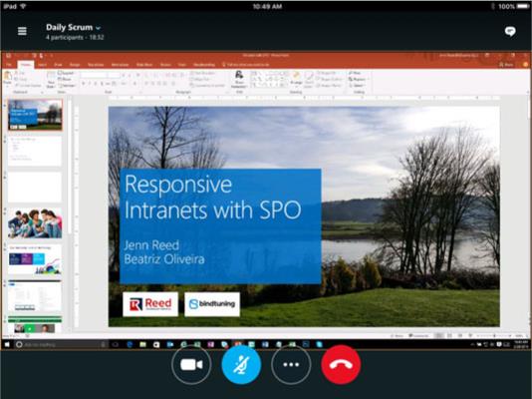Open the hamburger menu in Skype

coord(22,31)
